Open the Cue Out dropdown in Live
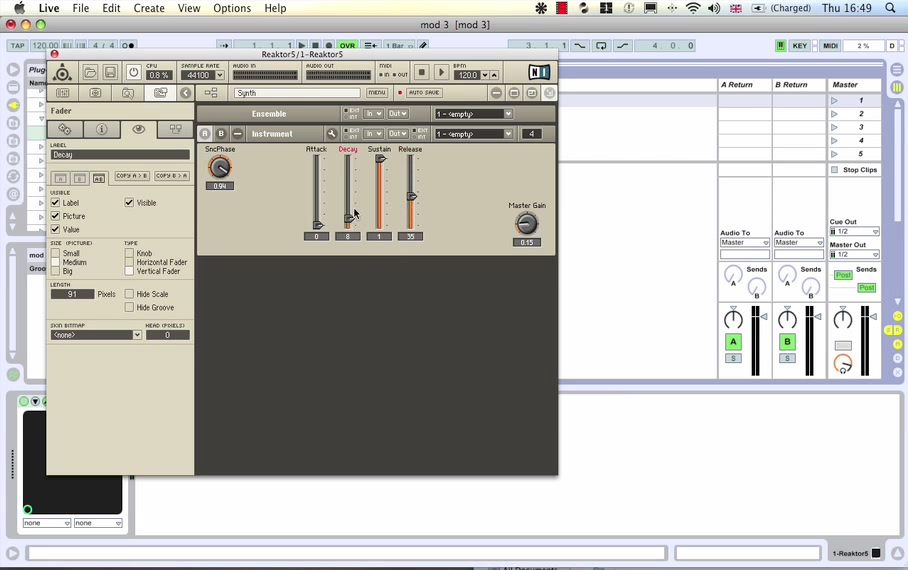This screenshot has height=570, width=908. [x=854, y=232]
